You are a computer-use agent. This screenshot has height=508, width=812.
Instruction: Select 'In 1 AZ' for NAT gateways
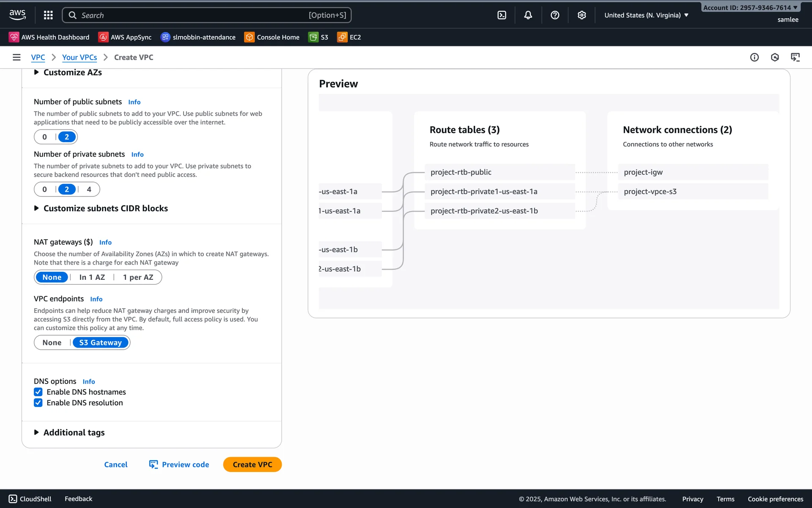[x=92, y=277]
